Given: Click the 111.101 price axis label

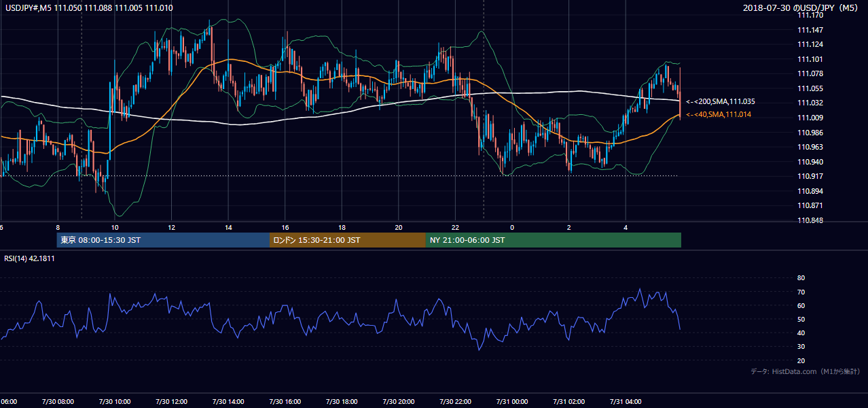Looking at the screenshot, I should (810, 59).
